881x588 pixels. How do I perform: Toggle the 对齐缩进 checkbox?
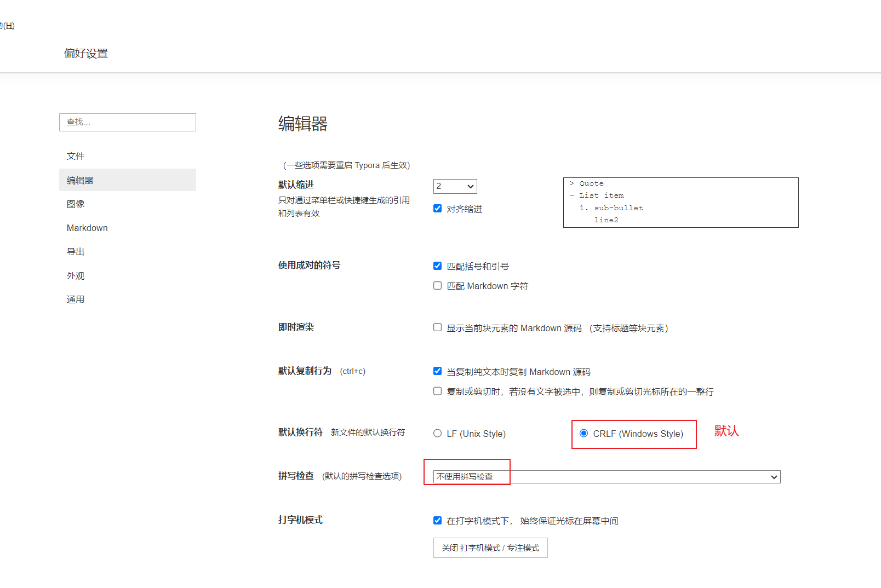coord(437,209)
